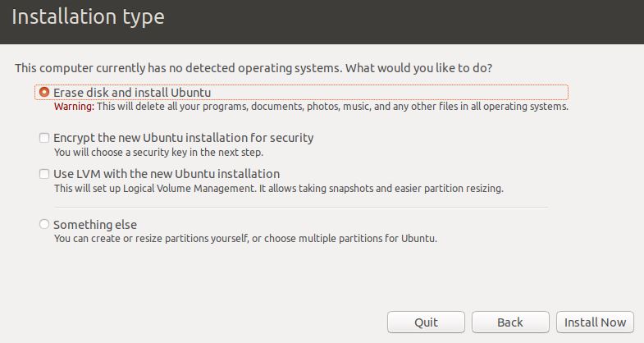Click the 'delete all your programs' warning sentence
The image size is (644, 343).
[x=333, y=107]
